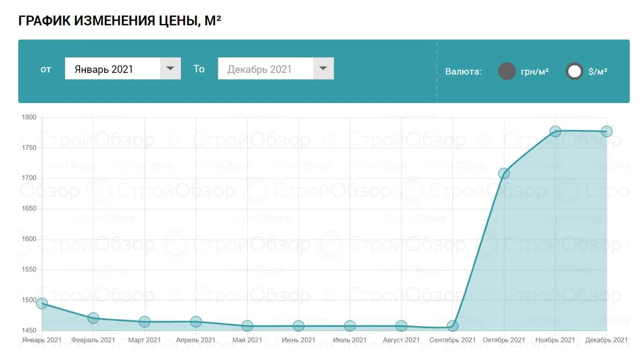Viewport: 644px width, 355px height.
Task: Click the end date dropdown arrow
Action: coord(323,69)
